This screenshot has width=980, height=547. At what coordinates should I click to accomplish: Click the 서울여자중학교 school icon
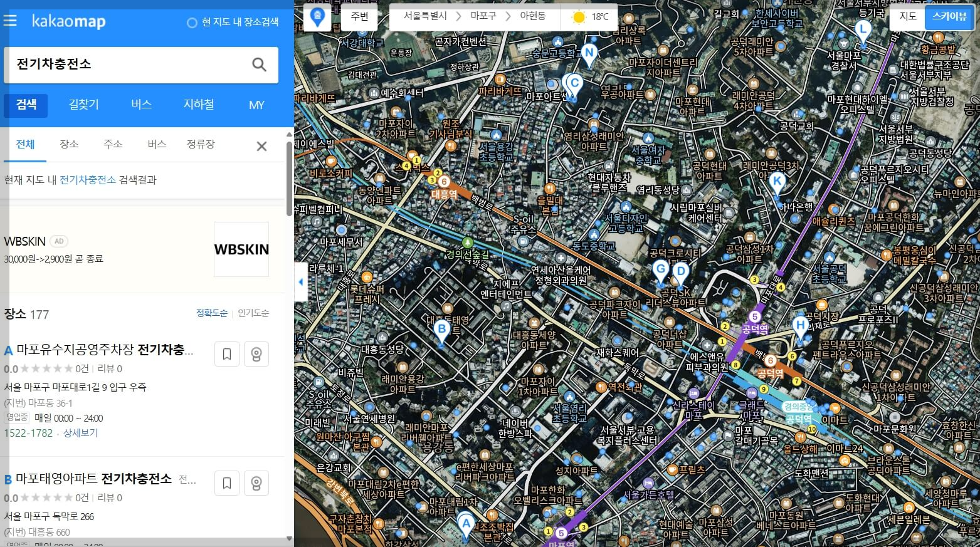tap(648, 138)
